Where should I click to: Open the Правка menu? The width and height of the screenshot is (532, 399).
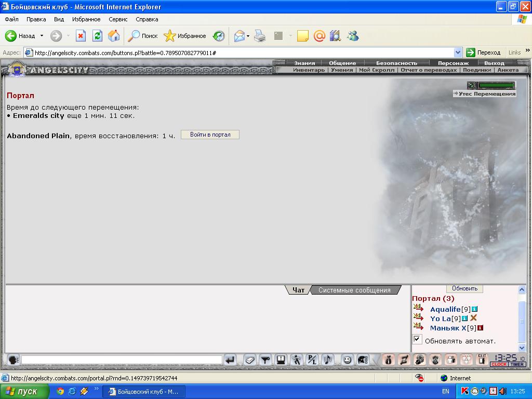point(36,19)
